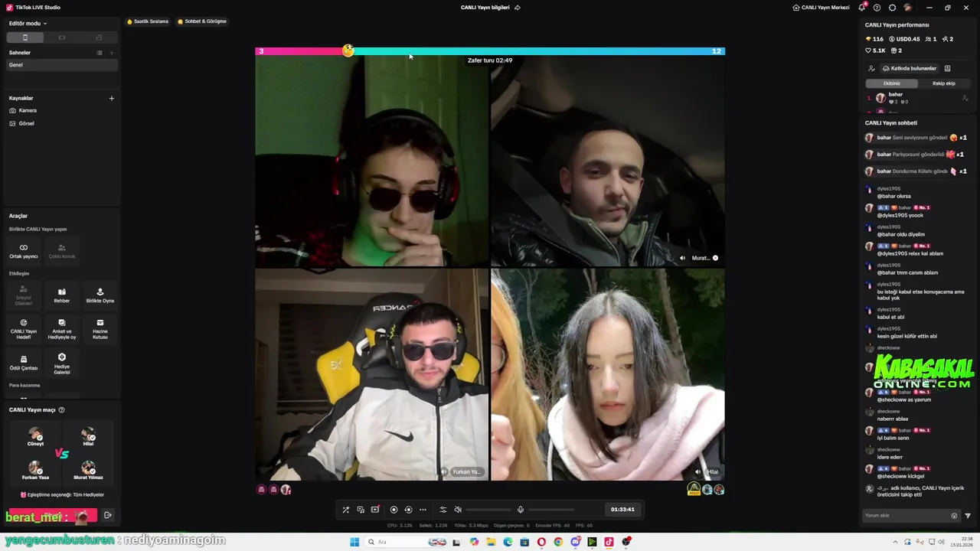Screen dimensions: 980x551
Task: Click the exit match icon button
Action: [108, 515]
